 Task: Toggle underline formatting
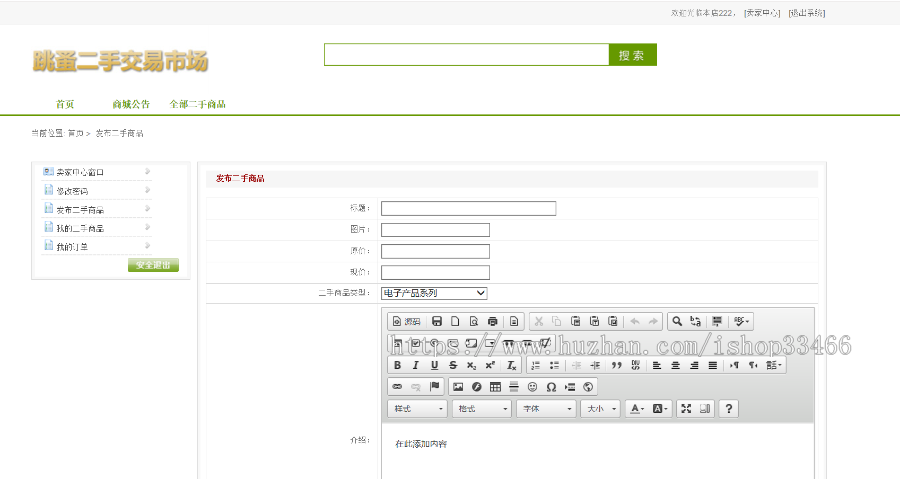pos(434,366)
